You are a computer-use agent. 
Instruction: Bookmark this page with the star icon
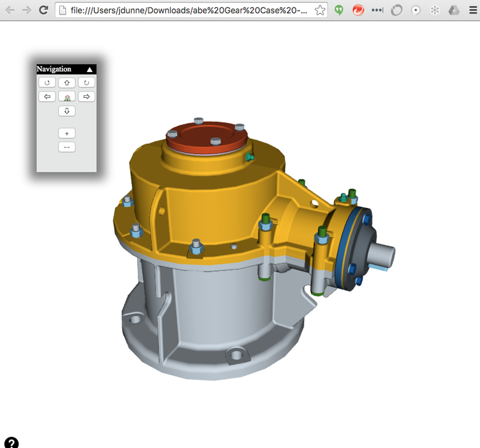click(x=320, y=11)
